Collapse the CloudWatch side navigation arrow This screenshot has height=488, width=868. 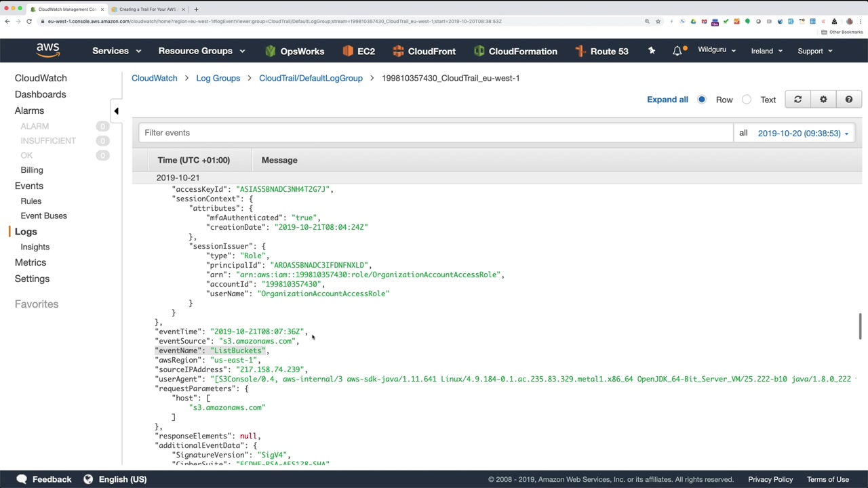pos(116,110)
